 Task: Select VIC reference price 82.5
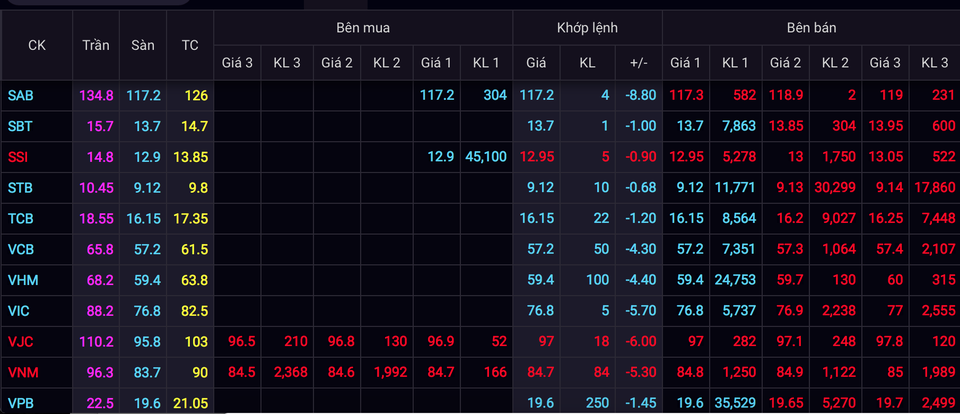(195, 311)
